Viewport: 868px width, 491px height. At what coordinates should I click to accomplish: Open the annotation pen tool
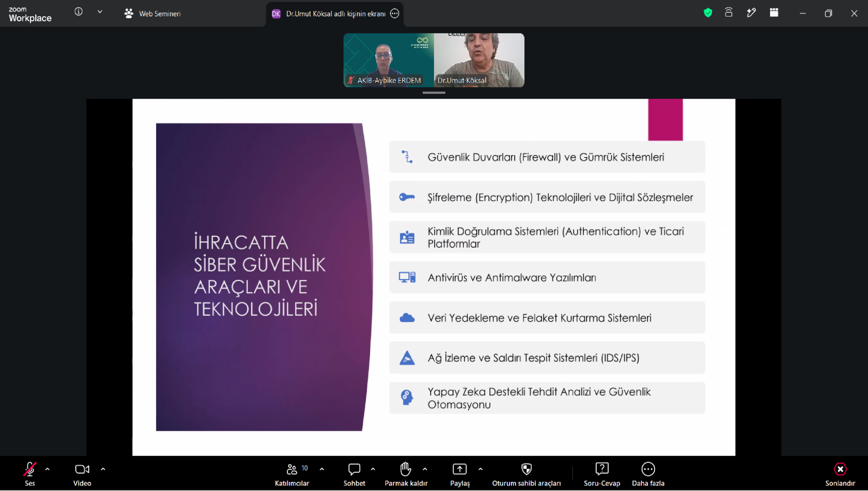pyautogui.click(x=751, y=13)
